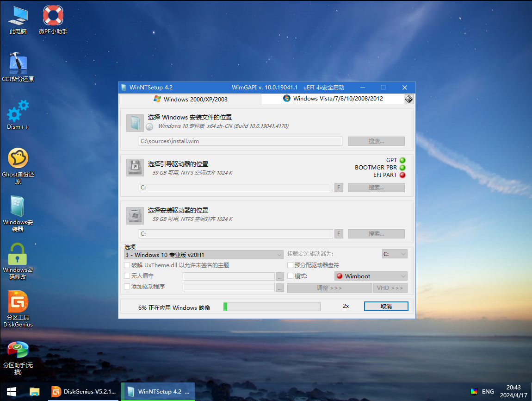This screenshot has width=532, height=401.
Task: Click the diamond tool icon beside the tabs
Action: tap(409, 99)
